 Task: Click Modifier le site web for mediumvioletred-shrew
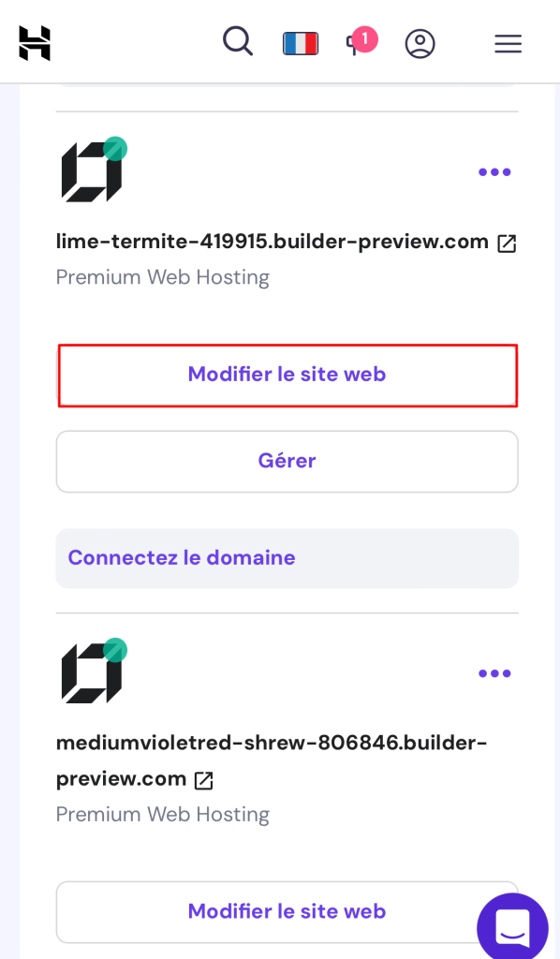[x=287, y=911]
